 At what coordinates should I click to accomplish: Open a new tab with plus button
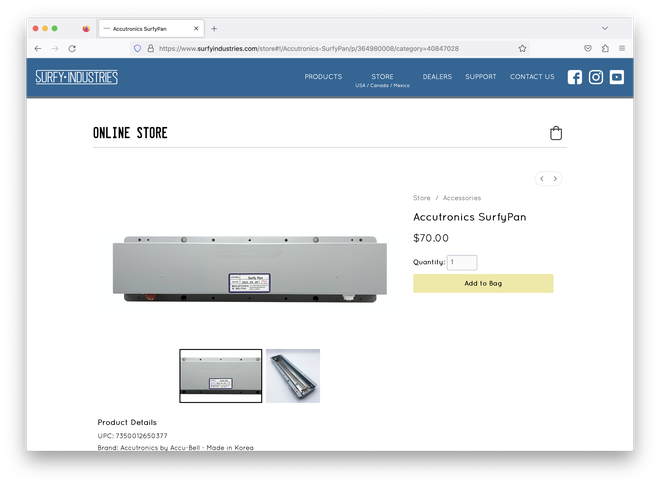point(214,29)
